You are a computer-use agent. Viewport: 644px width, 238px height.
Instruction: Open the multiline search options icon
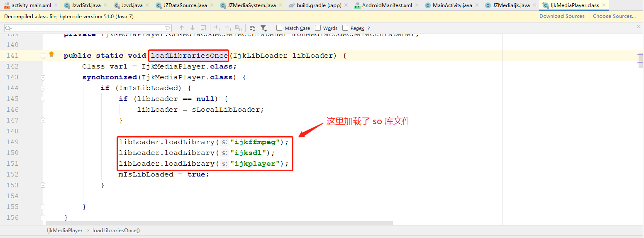click(x=252, y=28)
